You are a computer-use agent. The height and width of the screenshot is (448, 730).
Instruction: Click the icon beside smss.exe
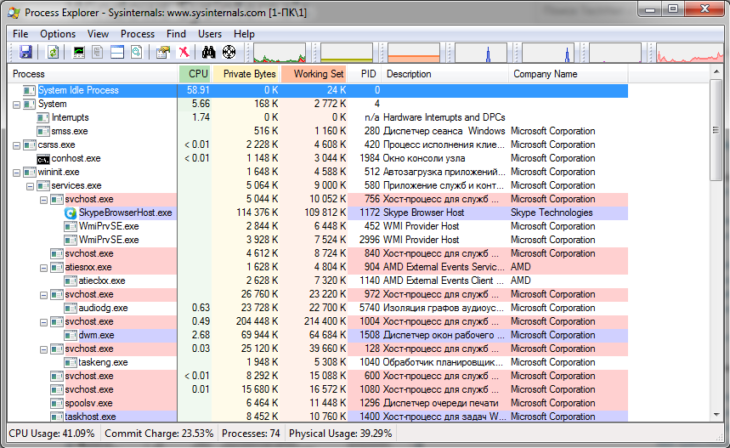pos(43,131)
